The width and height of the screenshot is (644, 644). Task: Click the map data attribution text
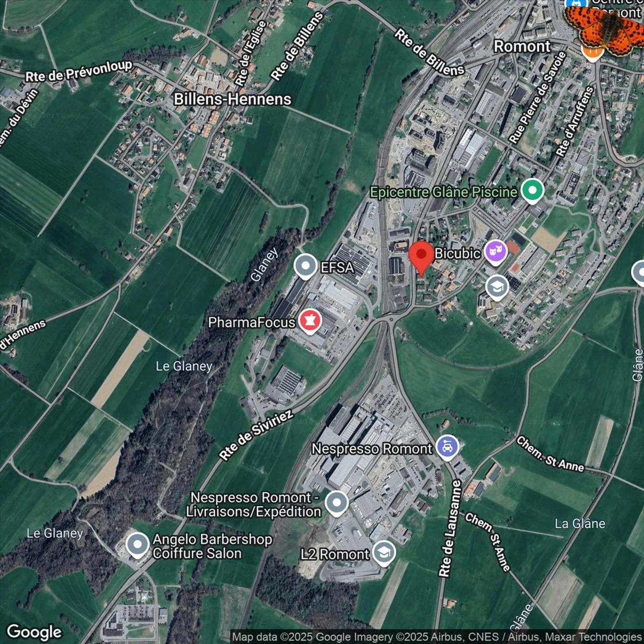(x=436, y=637)
